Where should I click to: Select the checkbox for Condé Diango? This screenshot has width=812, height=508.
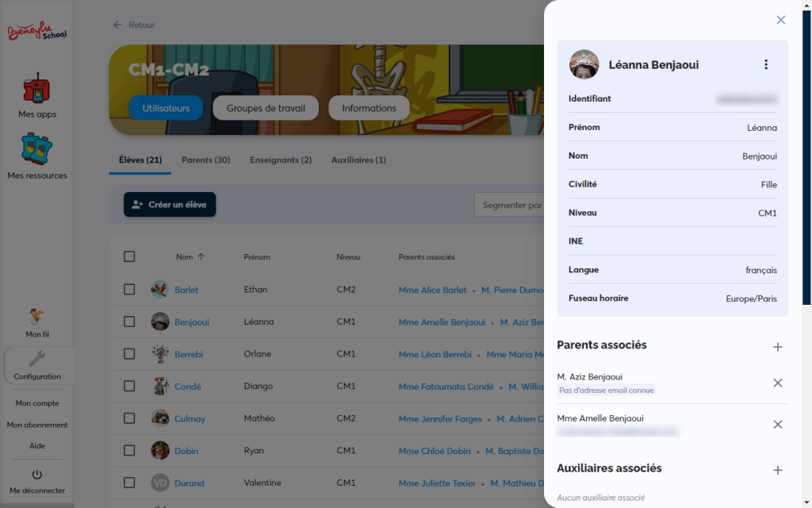pyautogui.click(x=129, y=387)
